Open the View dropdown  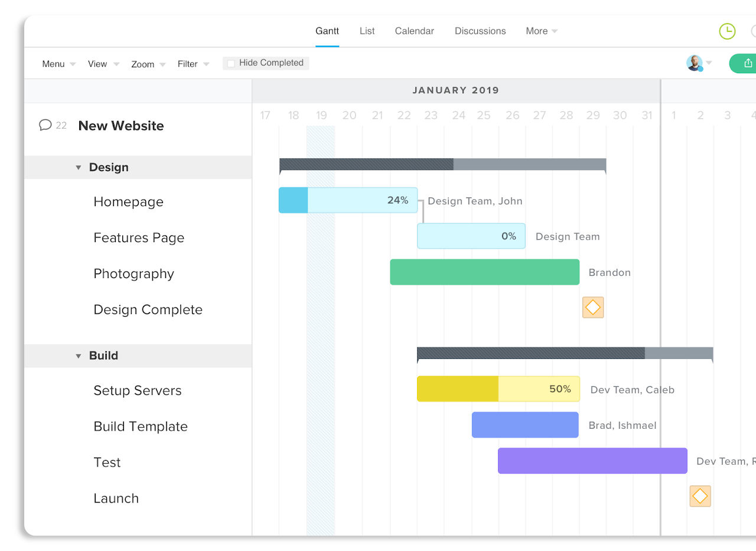[x=103, y=64]
